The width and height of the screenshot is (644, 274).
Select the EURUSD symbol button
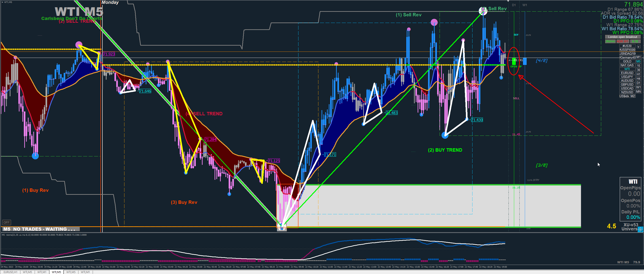click(627, 73)
